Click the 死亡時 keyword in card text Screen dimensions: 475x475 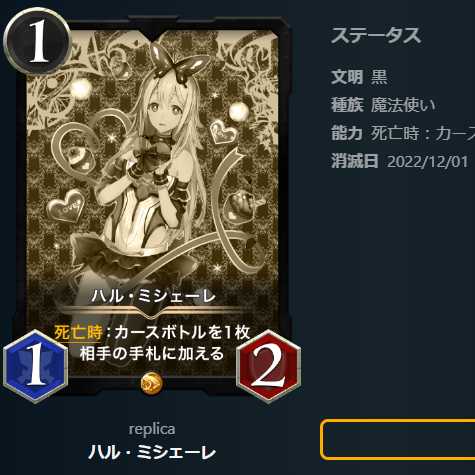78,332
